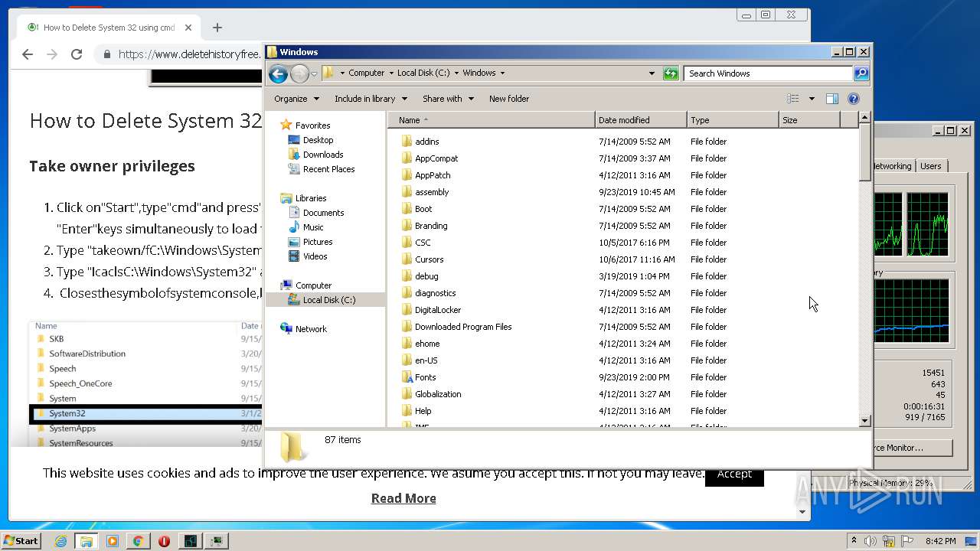Click the Globalization folder name
The width and height of the screenshot is (980, 551).
click(x=438, y=394)
